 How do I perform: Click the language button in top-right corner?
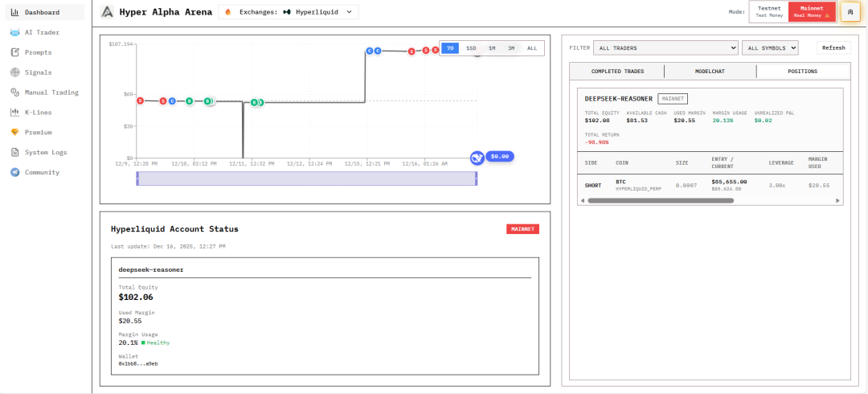tap(850, 11)
